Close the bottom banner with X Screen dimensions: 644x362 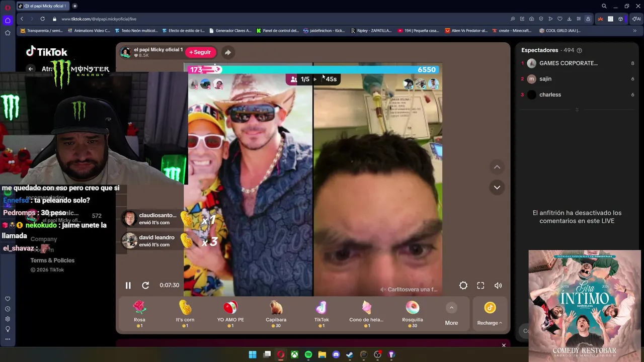point(504,345)
